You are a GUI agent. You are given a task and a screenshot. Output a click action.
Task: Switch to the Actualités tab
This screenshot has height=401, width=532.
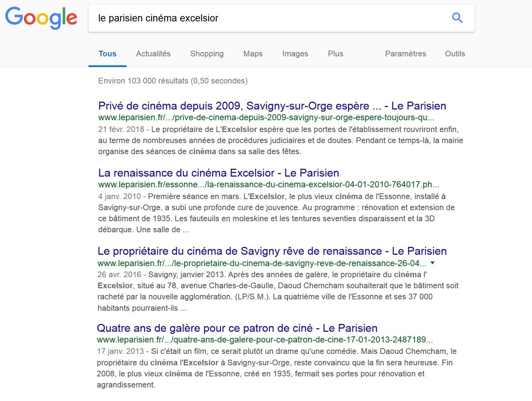tap(153, 54)
